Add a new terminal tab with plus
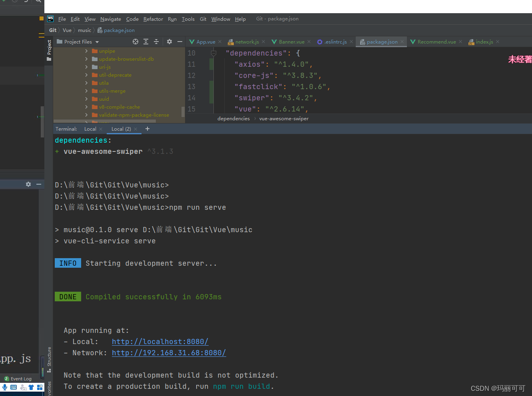 click(x=147, y=129)
